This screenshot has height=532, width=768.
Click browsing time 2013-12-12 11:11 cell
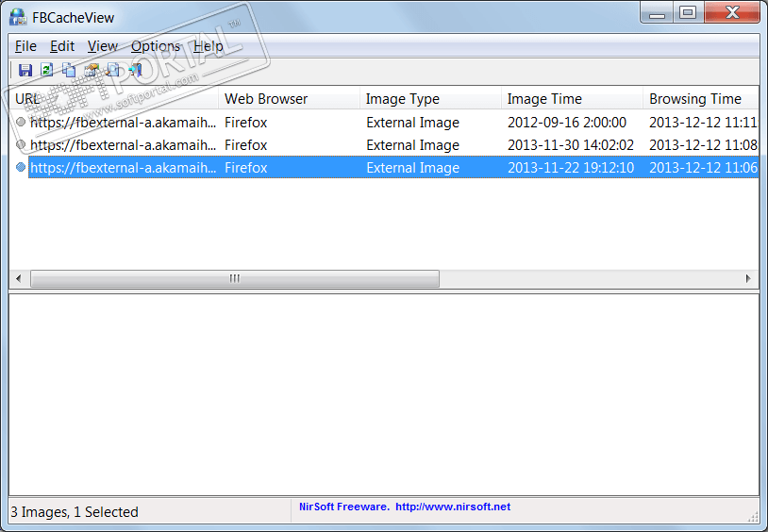point(703,122)
